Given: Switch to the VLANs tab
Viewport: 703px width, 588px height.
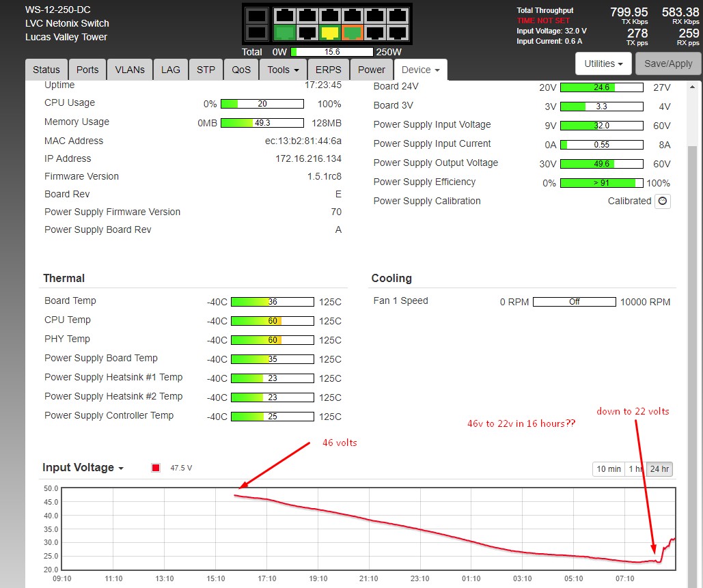Looking at the screenshot, I should (x=129, y=70).
